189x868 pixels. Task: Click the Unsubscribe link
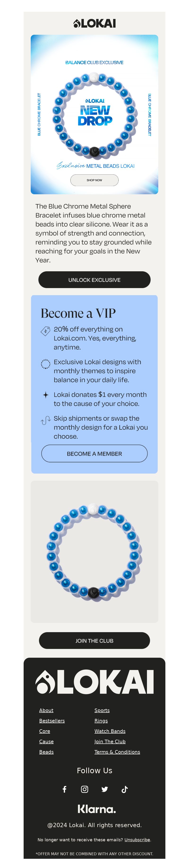137,839
